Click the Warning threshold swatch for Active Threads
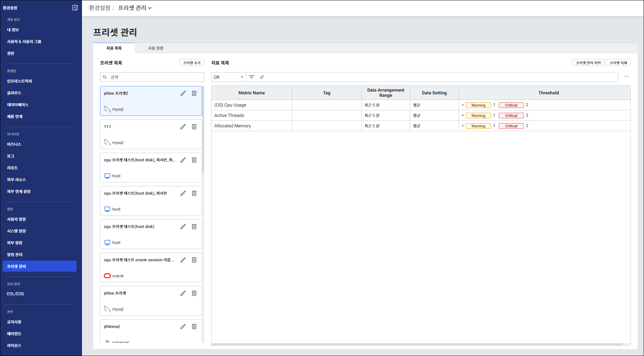Image resolution: width=644 pixels, height=356 pixels. 478,116
